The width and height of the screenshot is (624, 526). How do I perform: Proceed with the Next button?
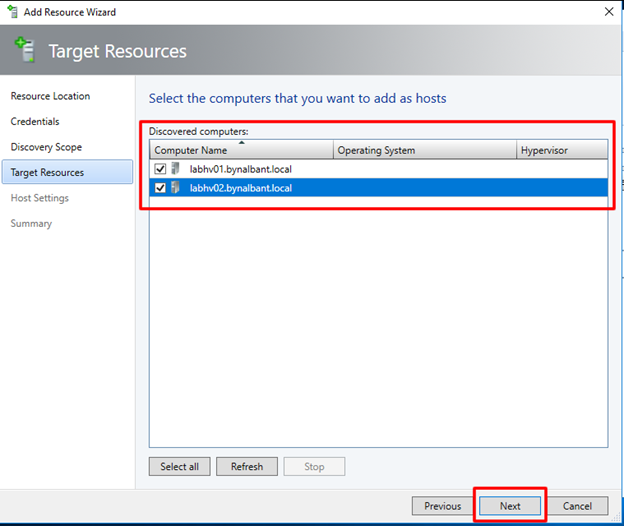tap(510, 506)
